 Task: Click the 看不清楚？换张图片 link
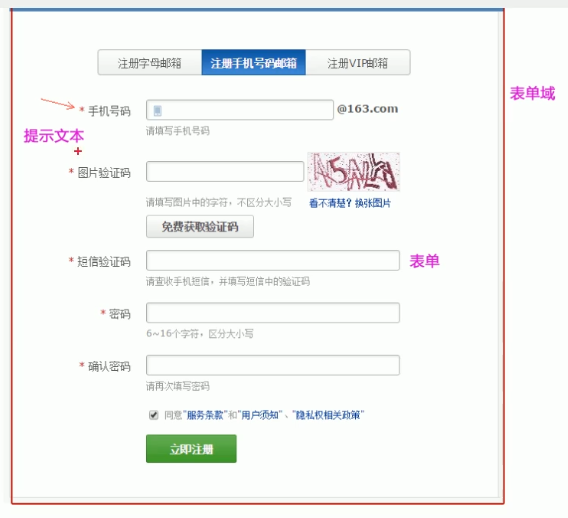point(350,203)
